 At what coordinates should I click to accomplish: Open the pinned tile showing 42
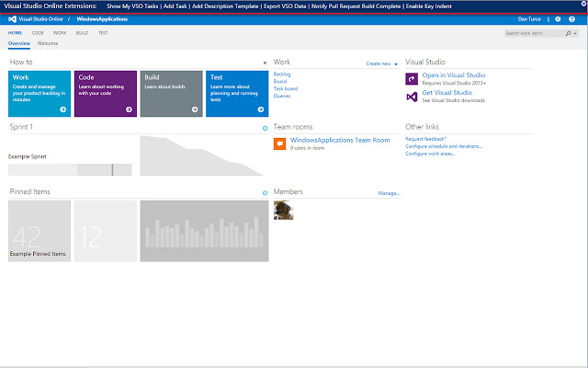pos(40,231)
